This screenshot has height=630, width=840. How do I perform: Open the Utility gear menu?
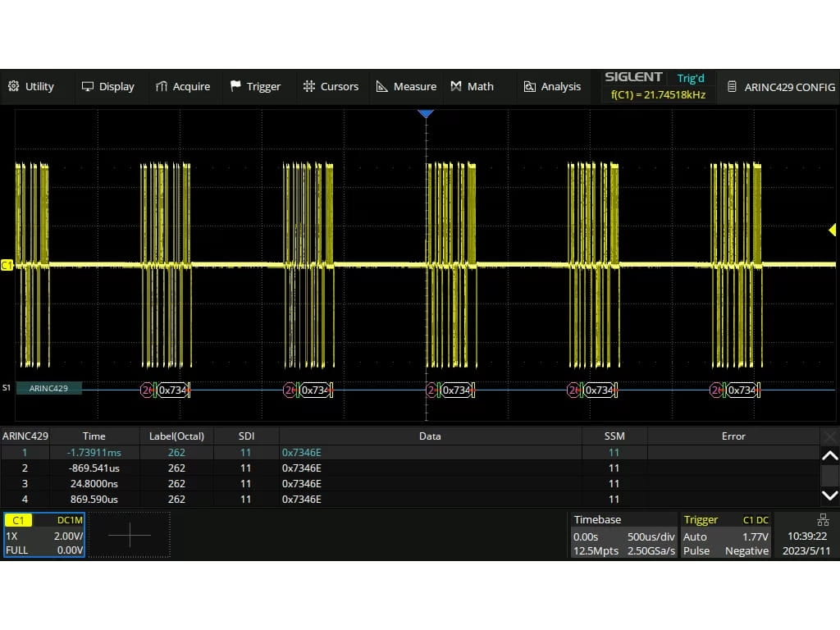(31, 86)
